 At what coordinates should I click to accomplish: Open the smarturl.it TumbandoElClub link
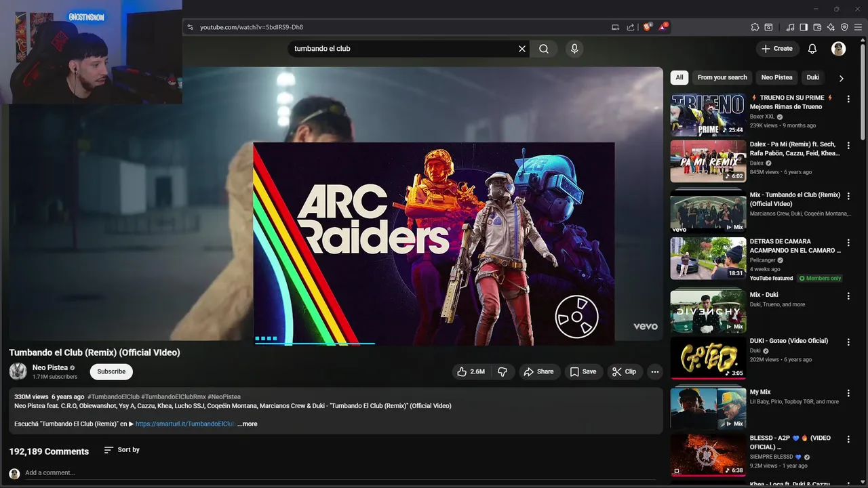[184, 424]
